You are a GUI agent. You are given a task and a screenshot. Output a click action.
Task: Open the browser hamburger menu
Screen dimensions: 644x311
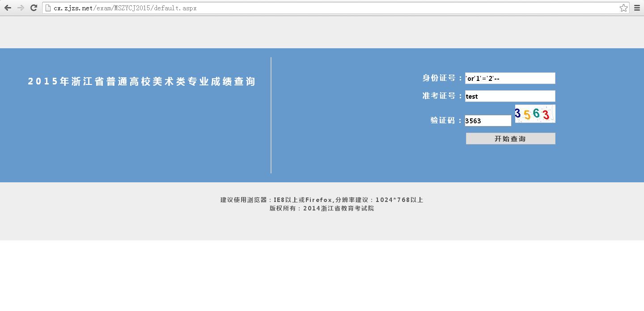tap(637, 8)
